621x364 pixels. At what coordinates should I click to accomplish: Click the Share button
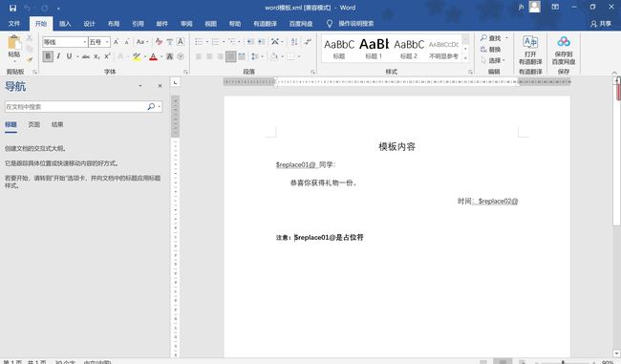coord(601,24)
